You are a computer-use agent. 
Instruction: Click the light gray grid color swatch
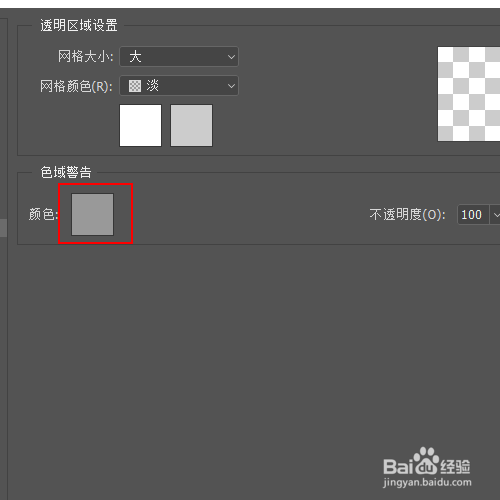pos(191,125)
